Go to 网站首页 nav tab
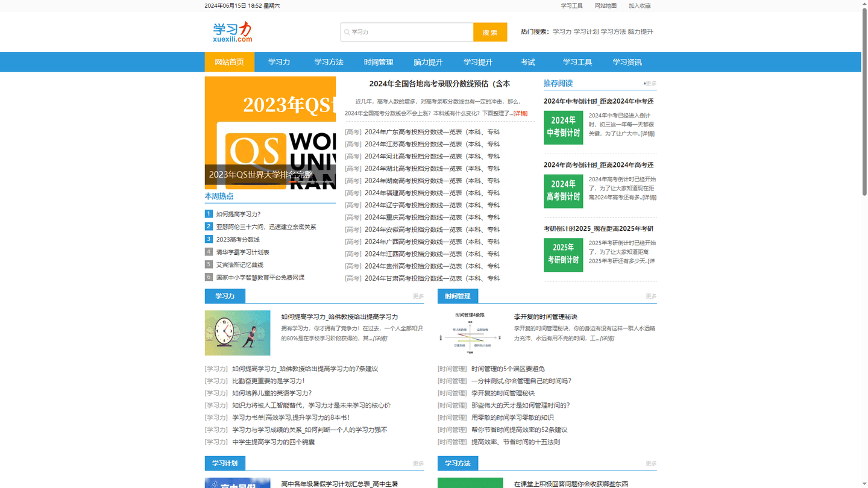868x488 pixels. (x=230, y=62)
